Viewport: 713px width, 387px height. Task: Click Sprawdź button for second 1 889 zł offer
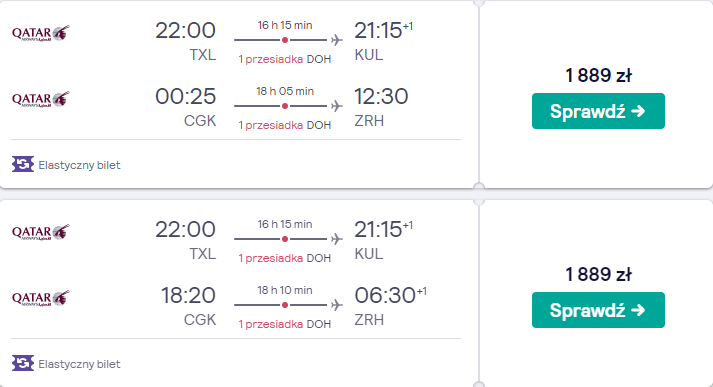pos(598,310)
